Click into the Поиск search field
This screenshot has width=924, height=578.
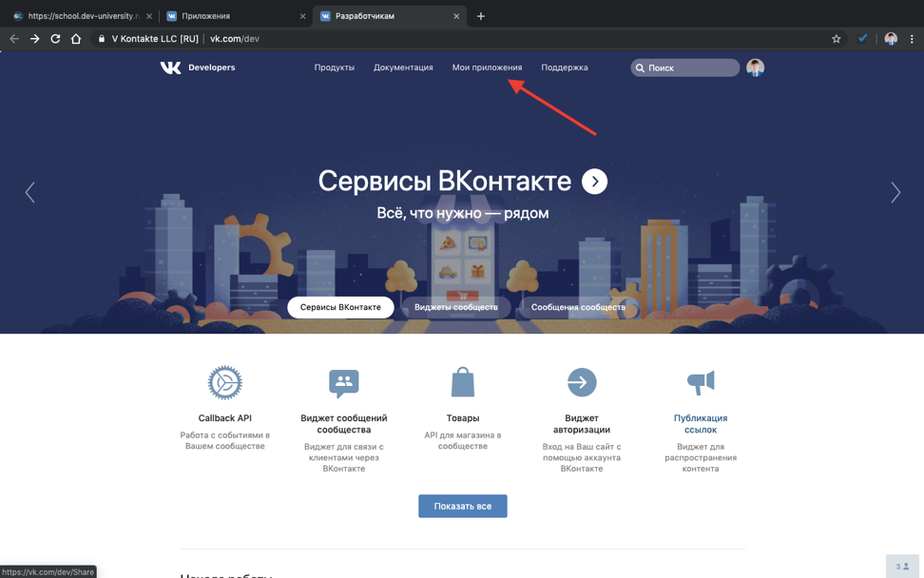pyautogui.click(x=684, y=67)
